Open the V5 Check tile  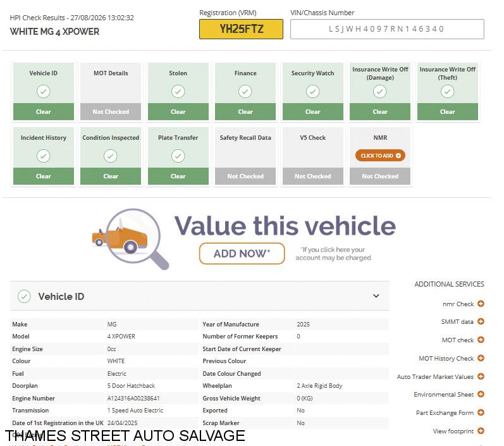(313, 156)
